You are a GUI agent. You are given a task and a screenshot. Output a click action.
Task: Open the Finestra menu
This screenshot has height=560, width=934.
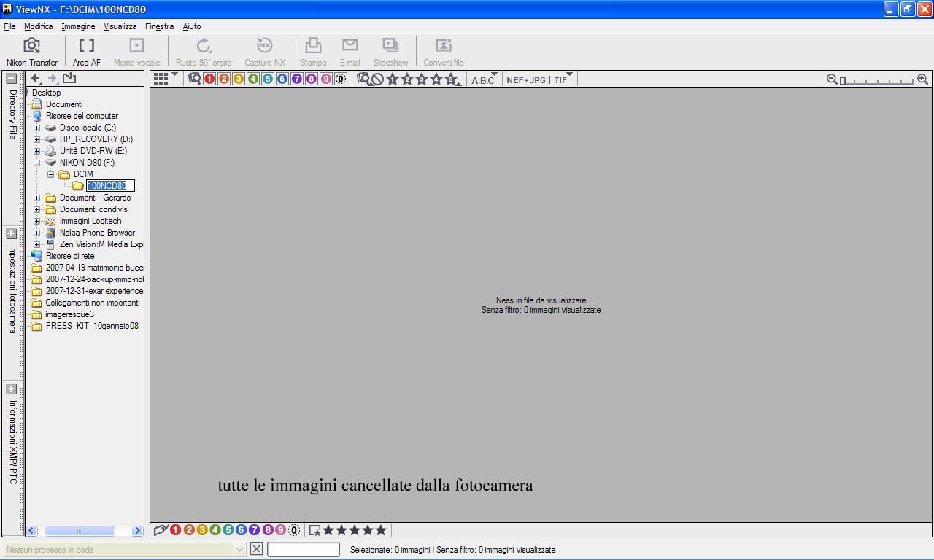[x=160, y=26]
